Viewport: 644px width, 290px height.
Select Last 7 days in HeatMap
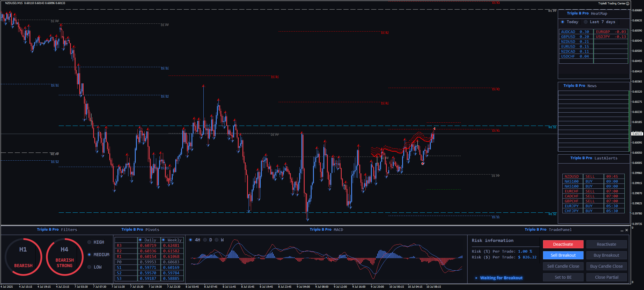(x=586, y=22)
